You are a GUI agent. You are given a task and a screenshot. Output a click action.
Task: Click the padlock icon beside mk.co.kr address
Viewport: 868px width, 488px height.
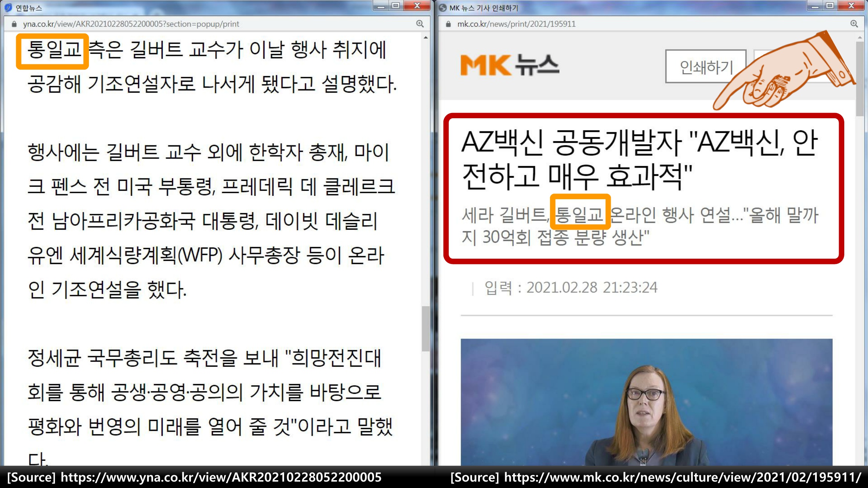coord(448,24)
